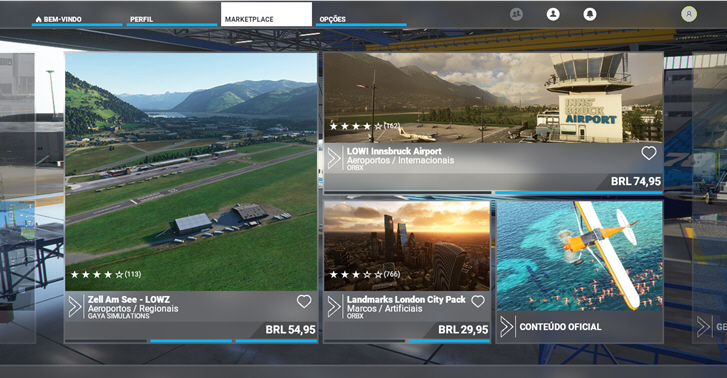Expand LOWI Innsbruck Airport double-chevron arrow
The image size is (727, 378).
click(334, 158)
